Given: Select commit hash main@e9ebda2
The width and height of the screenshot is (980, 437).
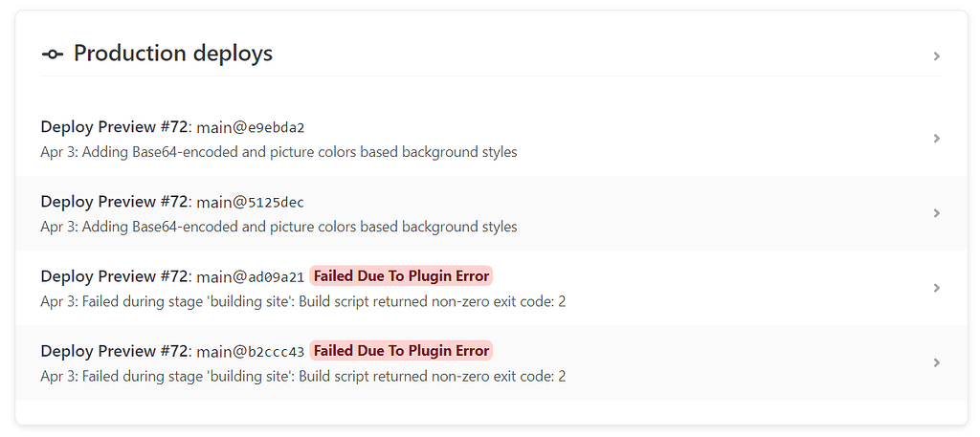Looking at the screenshot, I should [x=251, y=128].
